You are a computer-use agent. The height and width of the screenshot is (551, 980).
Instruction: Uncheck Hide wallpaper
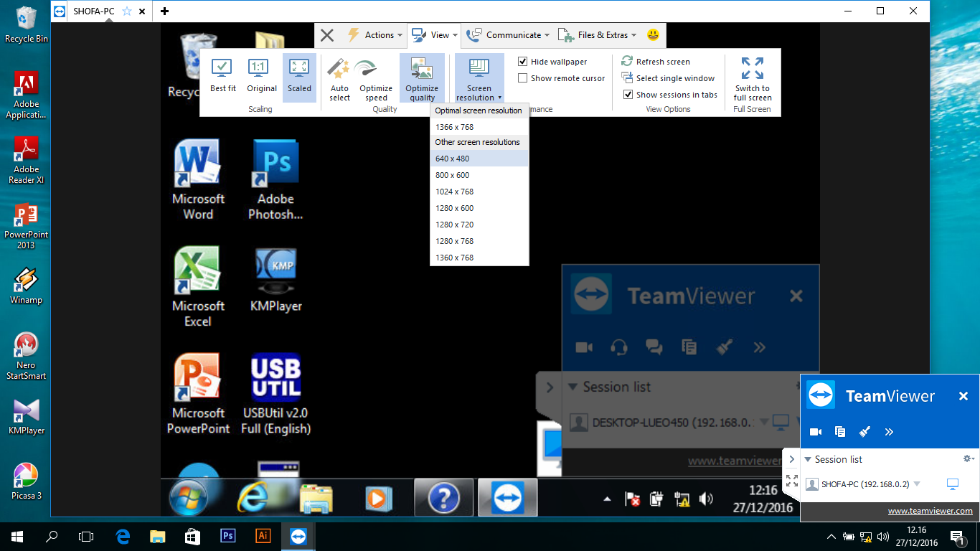click(x=523, y=61)
